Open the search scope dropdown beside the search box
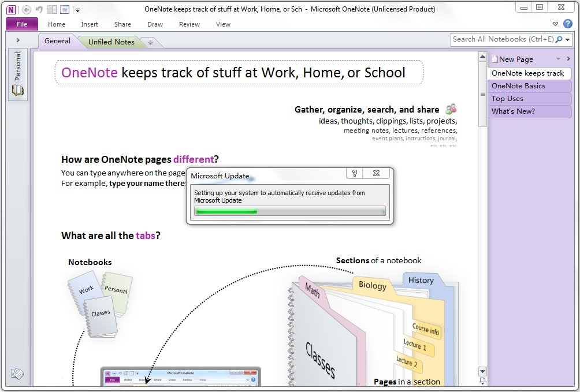Viewport: 580px width, 392px height. pos(568,39)
